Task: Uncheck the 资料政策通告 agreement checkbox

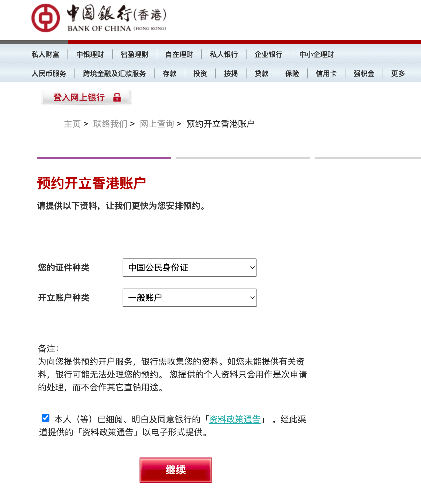Action: click(45, 418)
